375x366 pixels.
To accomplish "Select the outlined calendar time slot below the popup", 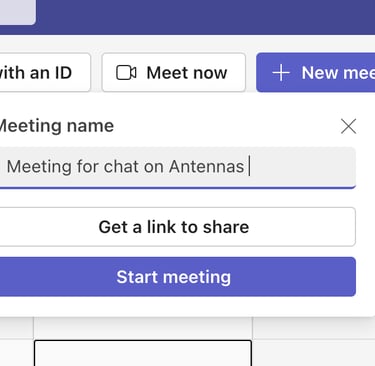I will 143,353.
